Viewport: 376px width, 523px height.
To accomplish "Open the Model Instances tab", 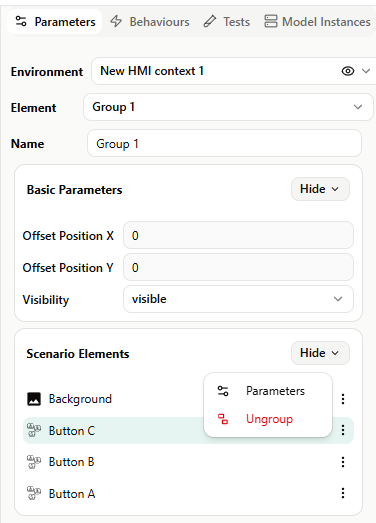I will pos(317,22).
